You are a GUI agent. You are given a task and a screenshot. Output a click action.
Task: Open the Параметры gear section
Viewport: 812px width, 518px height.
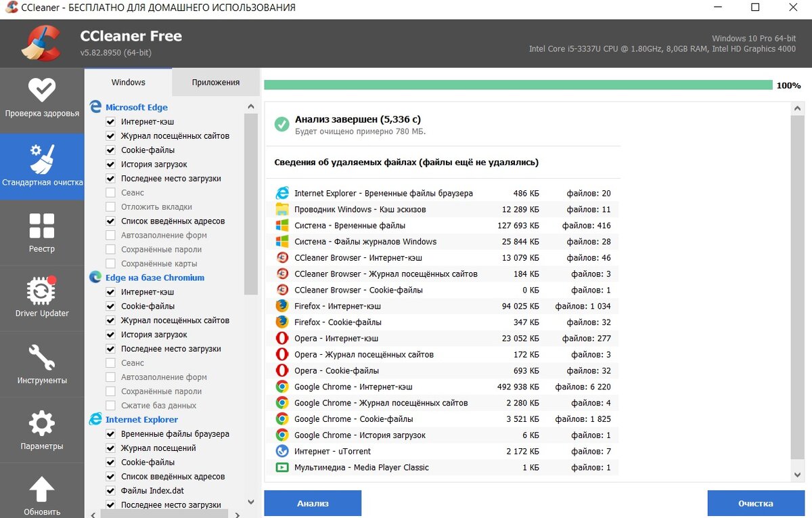42,430
